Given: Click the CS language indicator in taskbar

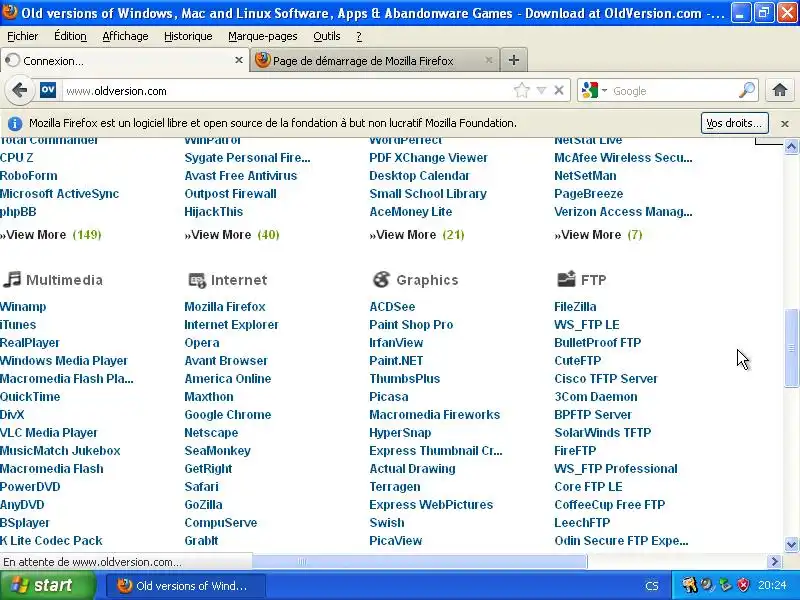Looking at the screenshot, I should click(x=652, y=586).
